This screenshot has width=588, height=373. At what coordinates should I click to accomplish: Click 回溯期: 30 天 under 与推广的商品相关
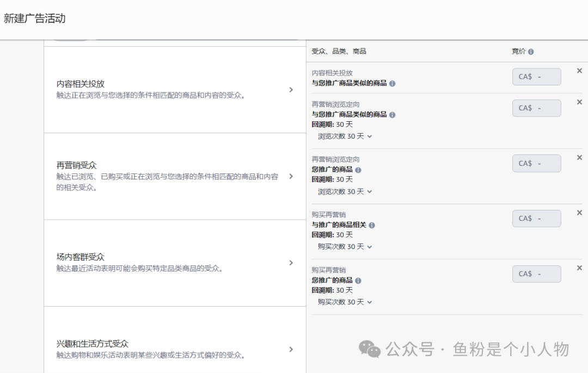click(332, 235)
